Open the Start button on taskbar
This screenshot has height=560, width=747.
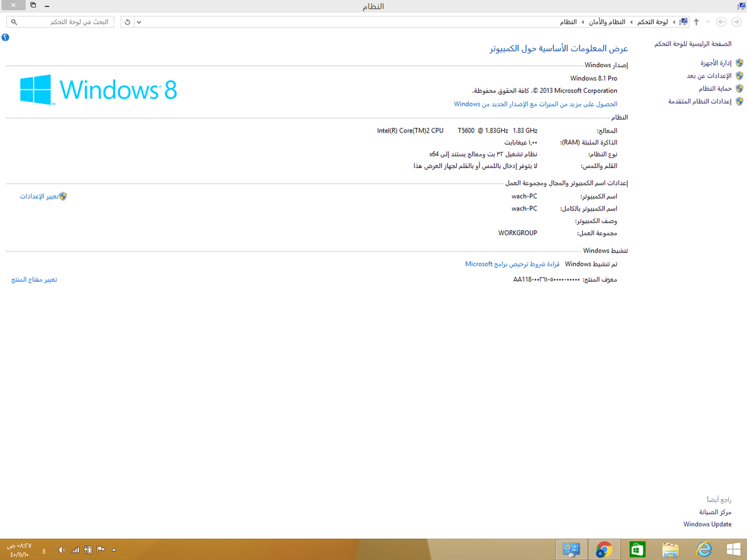(733, 549)
